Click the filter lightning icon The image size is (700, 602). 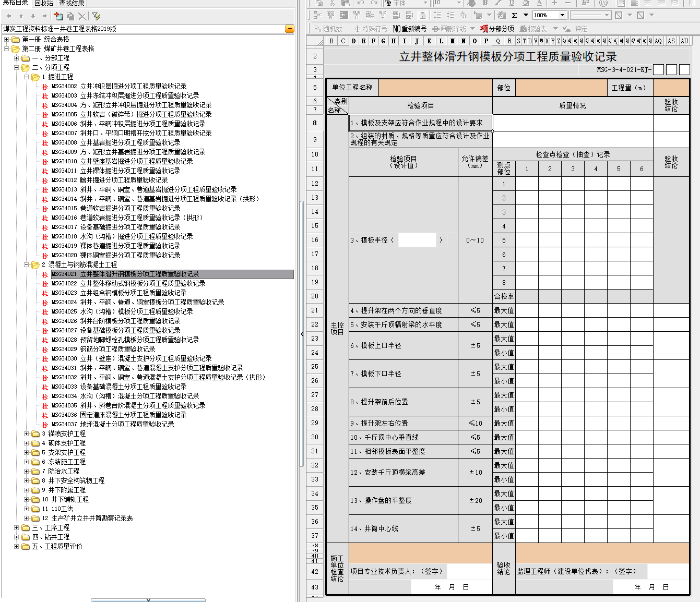(x=96, y=16)
